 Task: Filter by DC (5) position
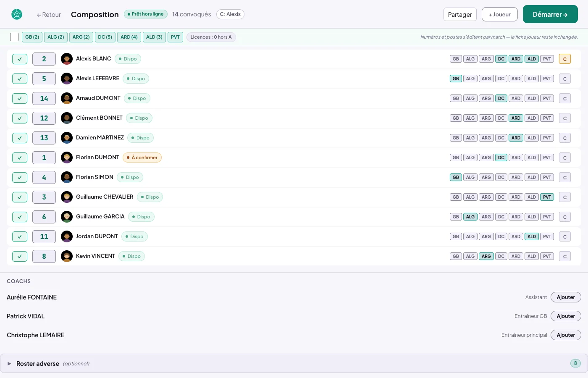105,37
